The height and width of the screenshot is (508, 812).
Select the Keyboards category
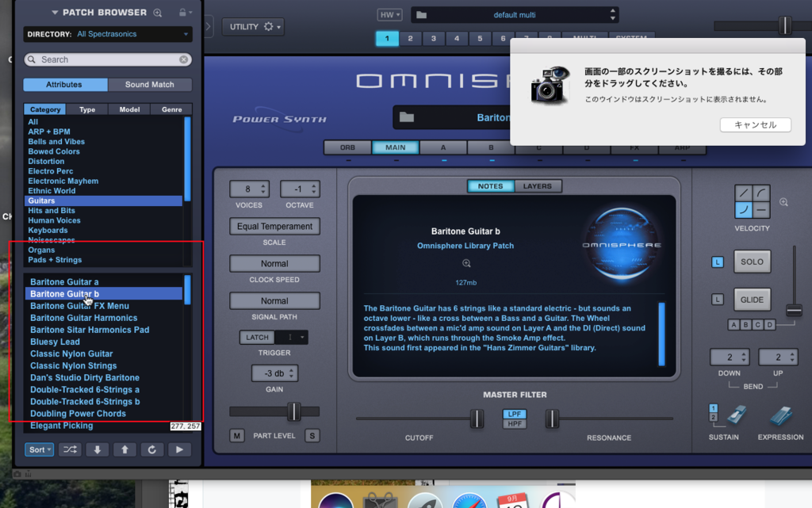click(48, 230)
